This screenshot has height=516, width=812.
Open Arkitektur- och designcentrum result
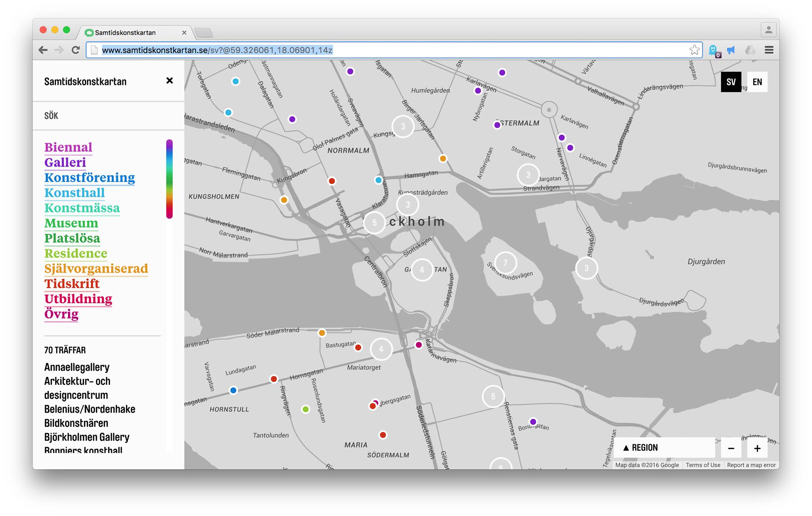coord(77,388)
